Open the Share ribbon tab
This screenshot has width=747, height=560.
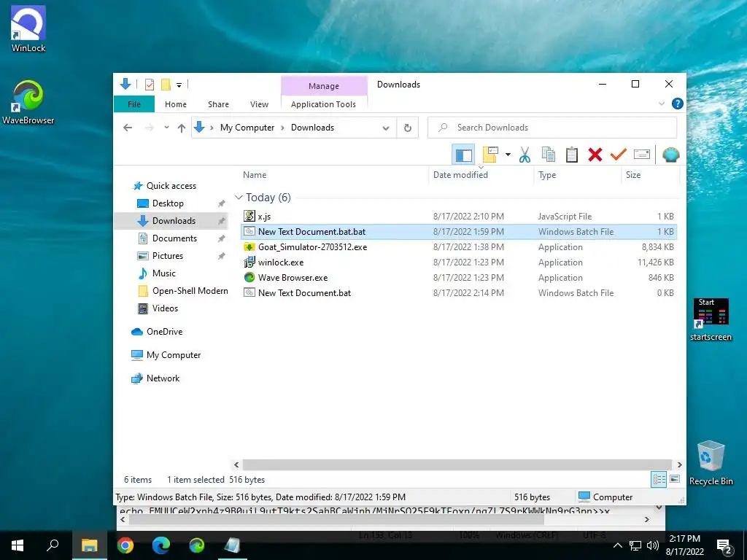(218, 104)
